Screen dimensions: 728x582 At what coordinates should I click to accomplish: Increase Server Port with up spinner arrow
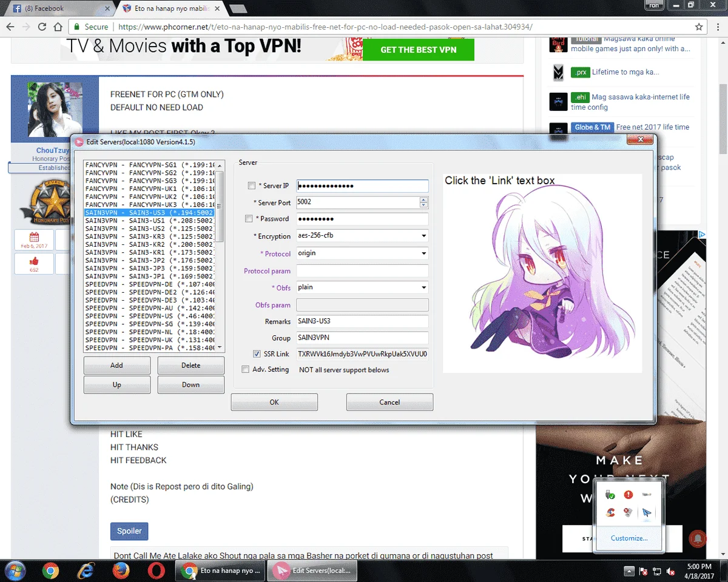tap(423, 199)
